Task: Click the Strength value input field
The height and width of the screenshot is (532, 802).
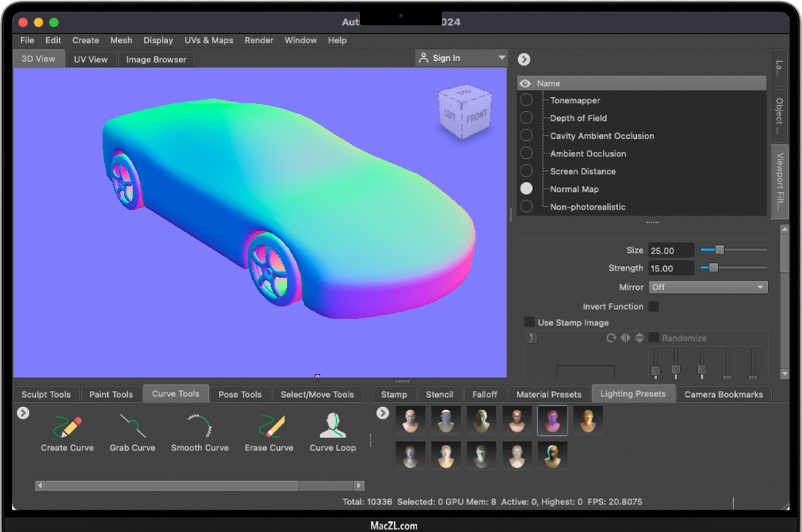Action: point(671,268)
